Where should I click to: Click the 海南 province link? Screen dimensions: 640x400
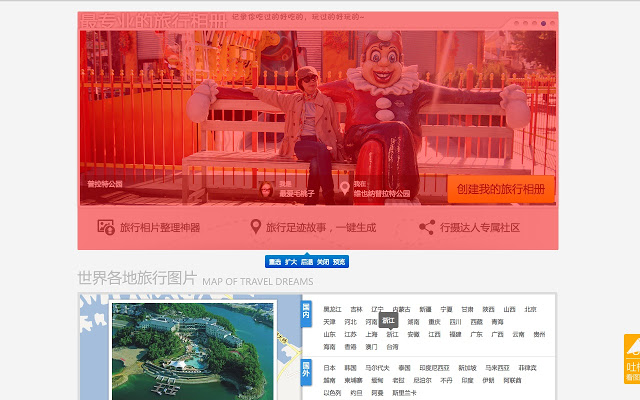tap(329, 347)
